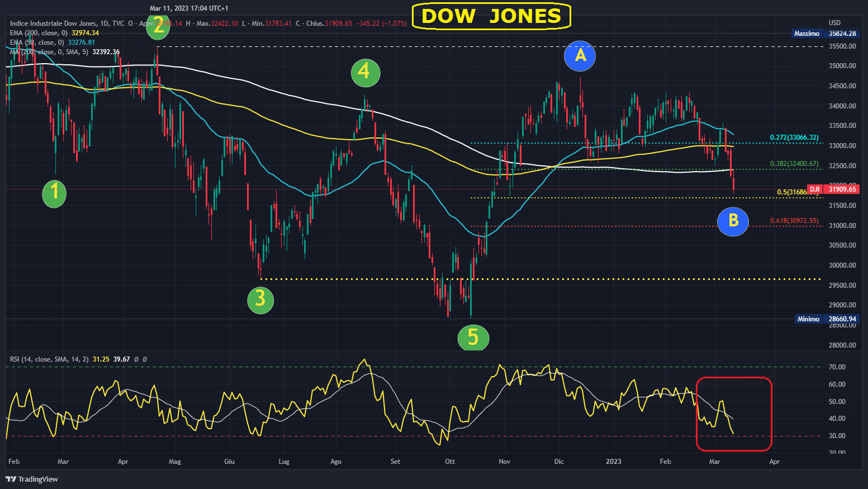The image size is (868, 489).
Task: Select the EMA (50, close, 0) indicator legend
Action: click(37, 42)
